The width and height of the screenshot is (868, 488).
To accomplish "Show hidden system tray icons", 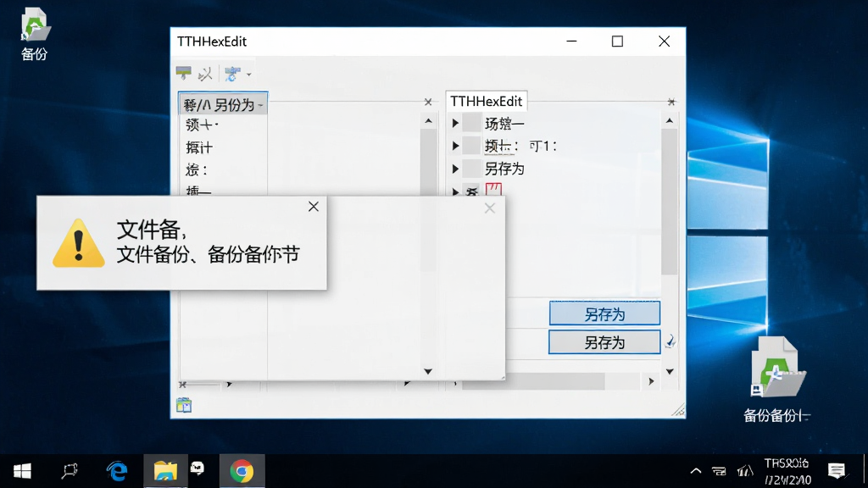I will point(696,471).
